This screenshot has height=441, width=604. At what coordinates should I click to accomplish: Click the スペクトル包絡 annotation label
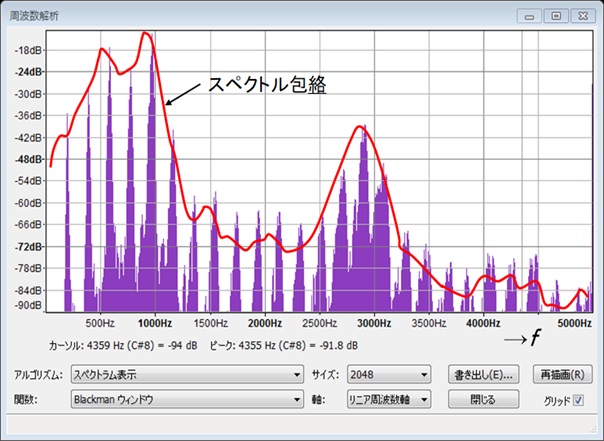coord(266,85)
